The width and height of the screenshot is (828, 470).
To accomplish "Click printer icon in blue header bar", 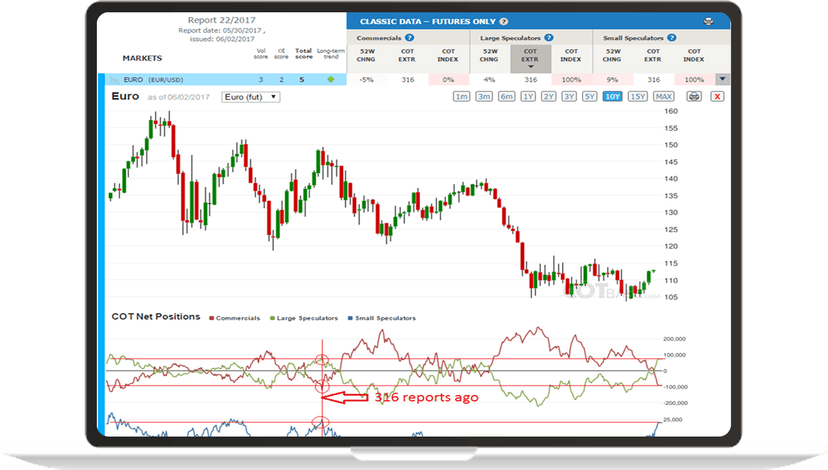I will 709,22.
